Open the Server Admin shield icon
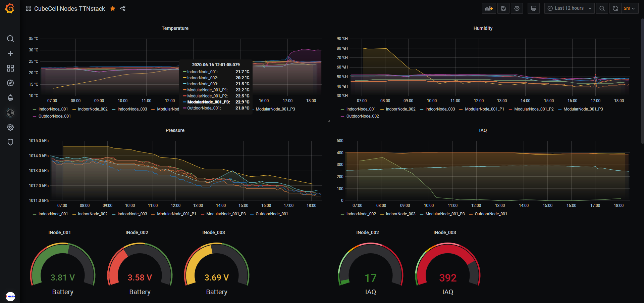The width and height of the screenshot is (644, 303). click(x=10, y=142)
